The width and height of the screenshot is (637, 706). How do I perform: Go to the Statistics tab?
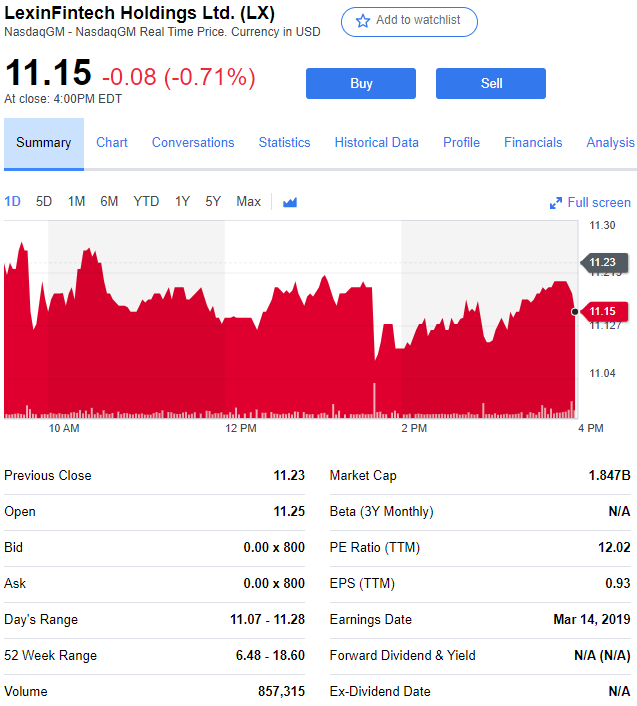(x=284, y=143)
